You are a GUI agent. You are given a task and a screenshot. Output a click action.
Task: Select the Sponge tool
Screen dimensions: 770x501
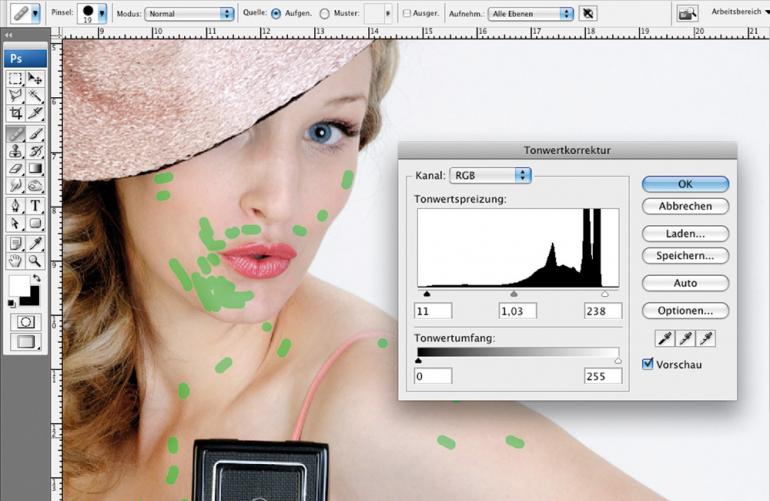click(x=35, y=186)
